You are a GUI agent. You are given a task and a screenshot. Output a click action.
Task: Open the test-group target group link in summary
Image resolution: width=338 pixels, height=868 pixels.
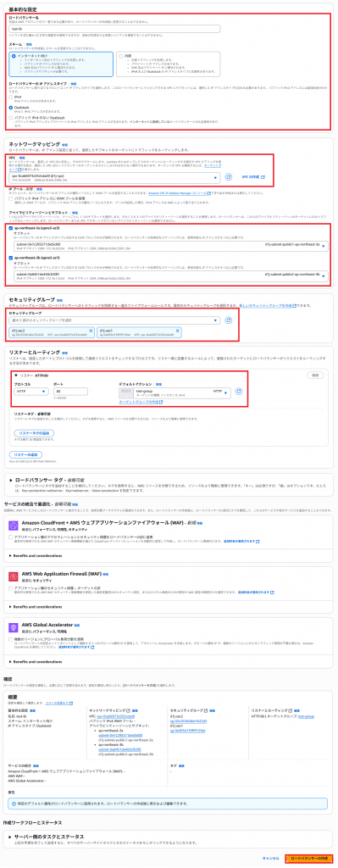(306, 715)
